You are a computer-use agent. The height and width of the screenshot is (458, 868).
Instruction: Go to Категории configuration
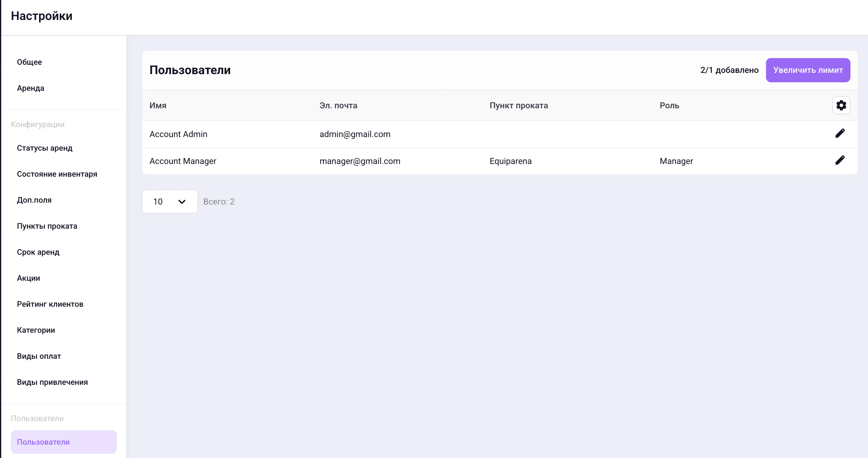pos(36,330)
